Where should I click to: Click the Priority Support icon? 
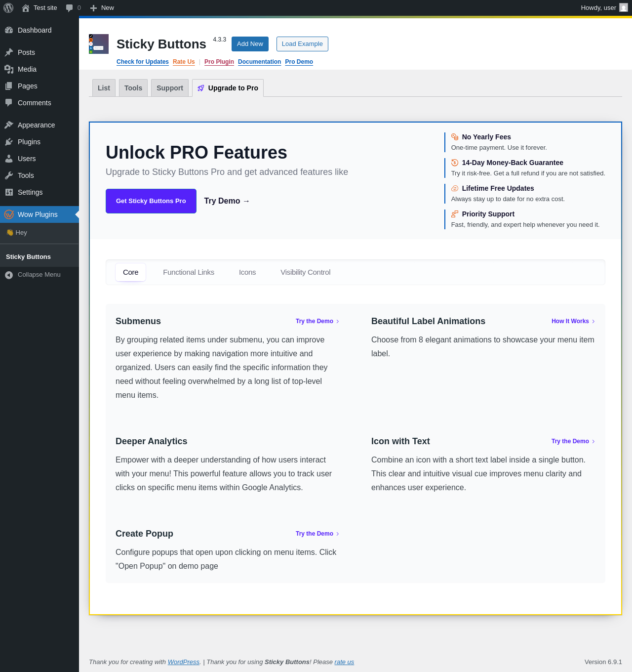(455, 214)
